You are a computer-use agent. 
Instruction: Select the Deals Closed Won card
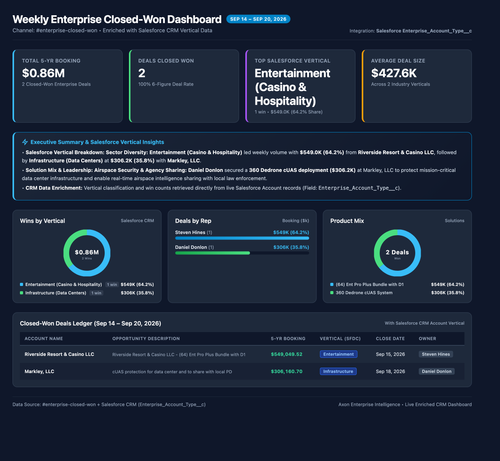(184, 86)
